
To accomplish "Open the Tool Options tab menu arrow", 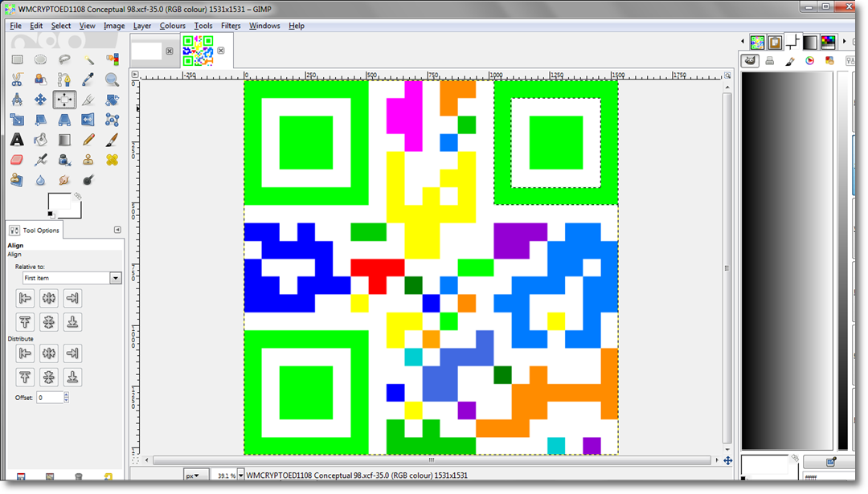I will pos(117,230).
